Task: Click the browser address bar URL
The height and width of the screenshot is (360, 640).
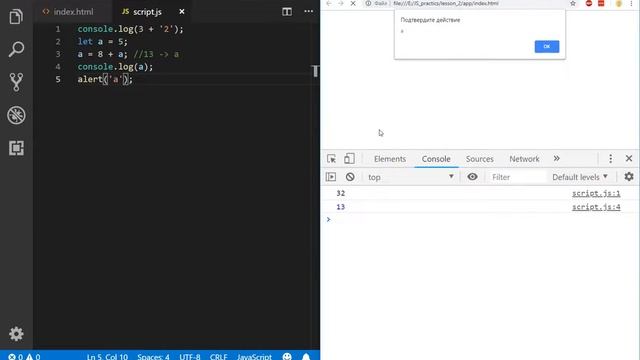Action: 446,3
